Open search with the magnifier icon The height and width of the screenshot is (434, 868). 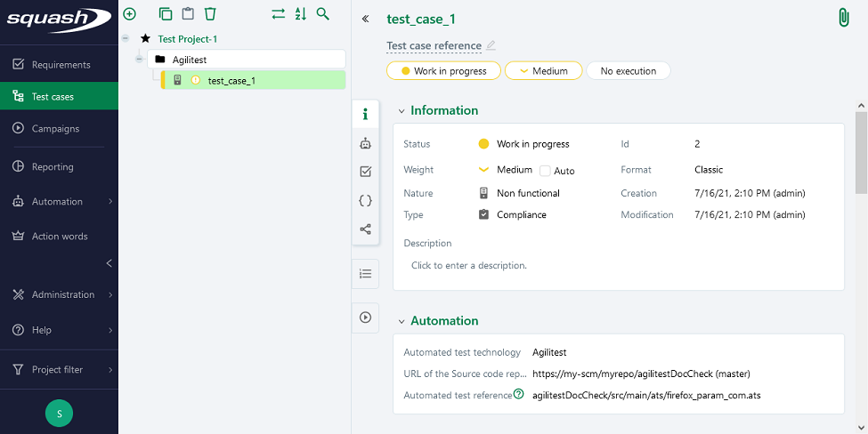[x=323, y=14]
